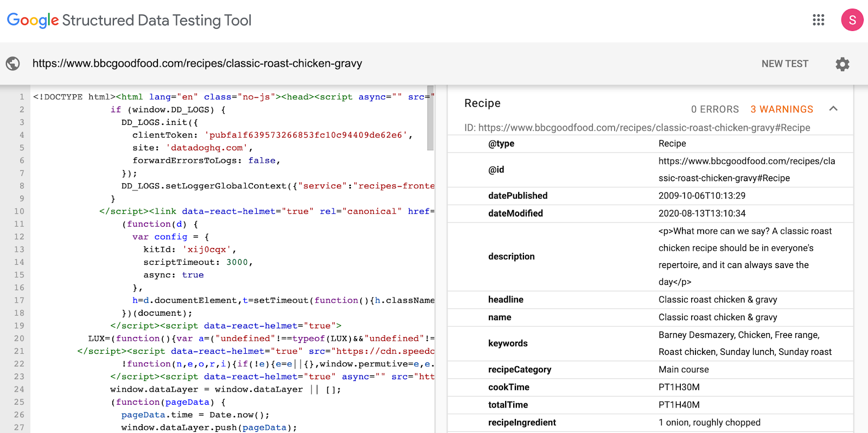Click the kitId 'xij0cqx' line
Viewport: 868px width, 433px height.
(x=190, y=250)
